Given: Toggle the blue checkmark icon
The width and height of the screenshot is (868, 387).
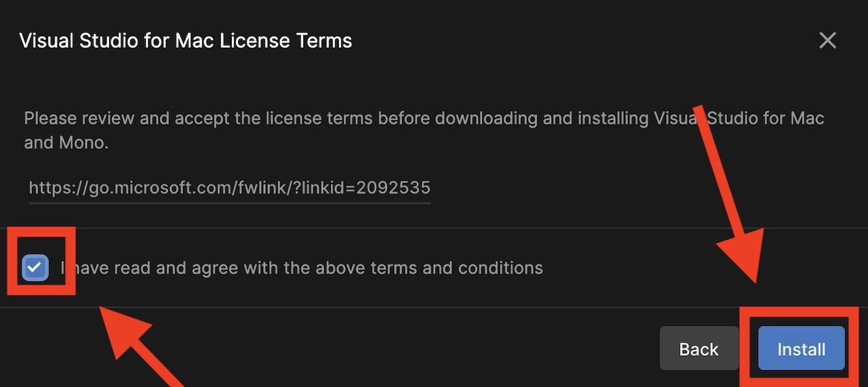Looking at the screenshot, I should [35, 268].
